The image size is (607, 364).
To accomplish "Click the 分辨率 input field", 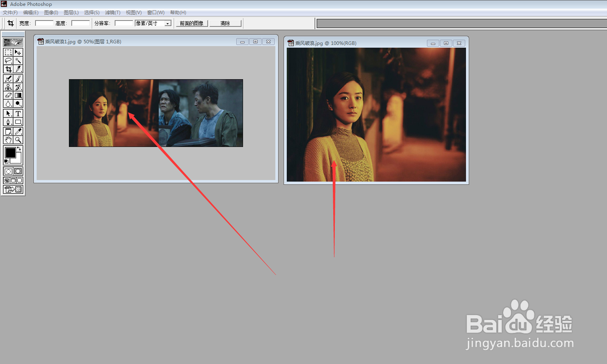I will point(124,23).
